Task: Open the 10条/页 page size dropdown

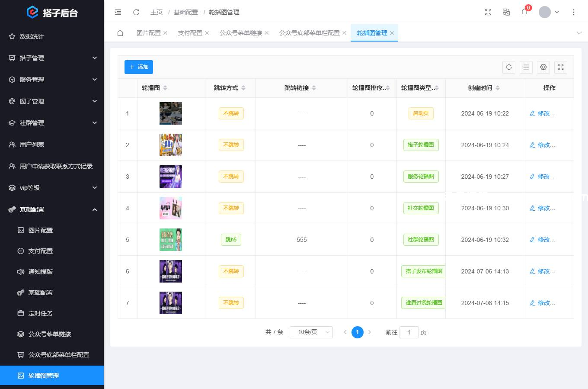Action: [311, 332]
